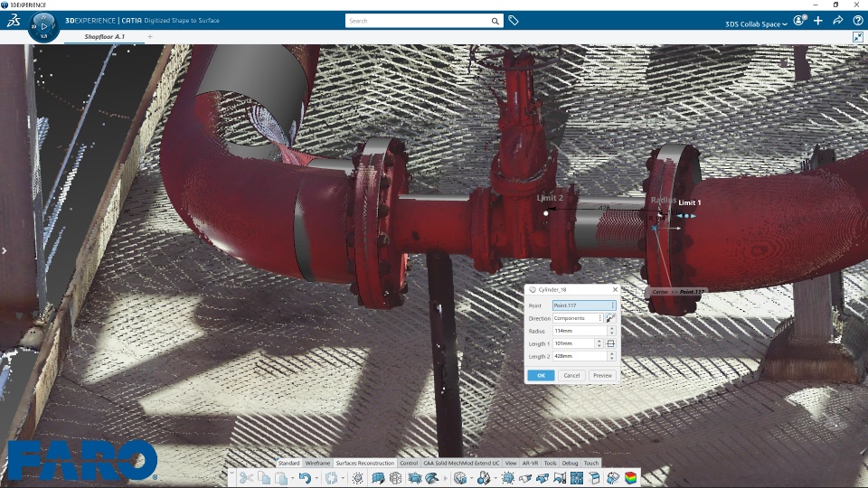
Task: Click the dotted gear icon in toolbar
Action: pos(358,477)
